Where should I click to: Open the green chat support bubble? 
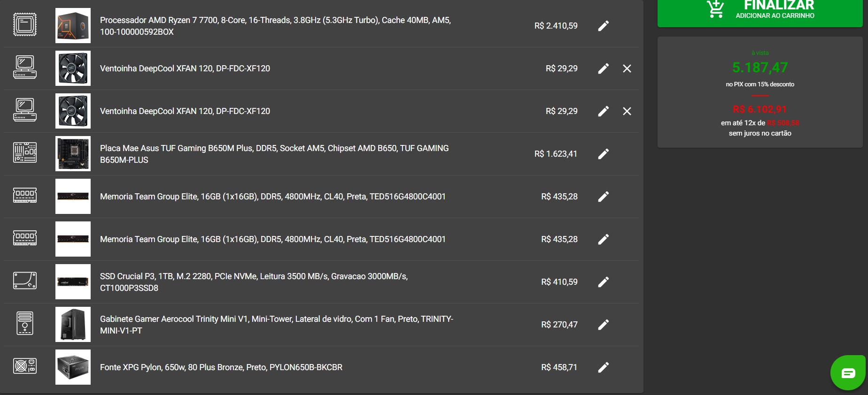point(848,373)
